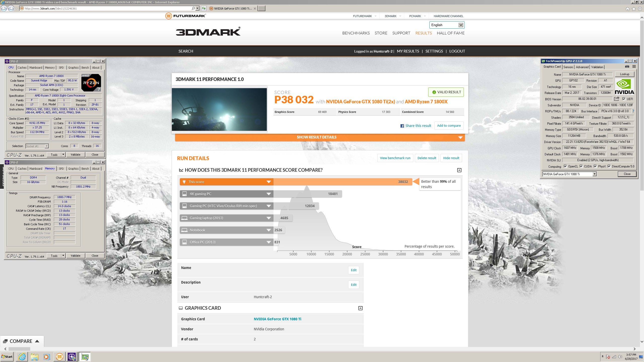
Task: Toggle the PhysX checkbox
Action: tap(595, 166)
